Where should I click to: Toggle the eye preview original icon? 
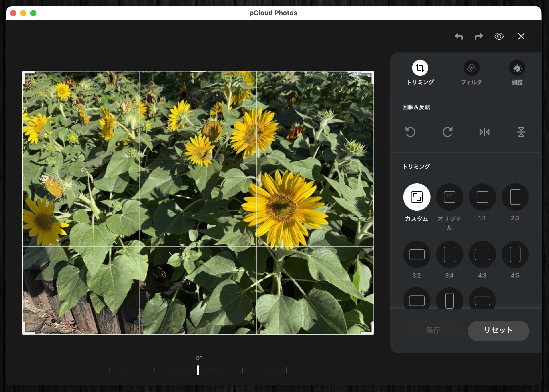499,36
